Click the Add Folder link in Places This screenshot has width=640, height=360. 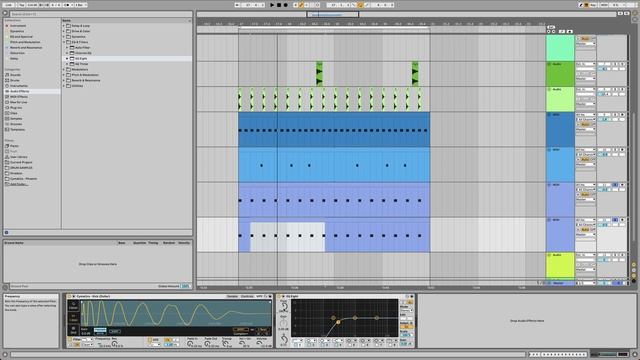[x=19, y=184]
